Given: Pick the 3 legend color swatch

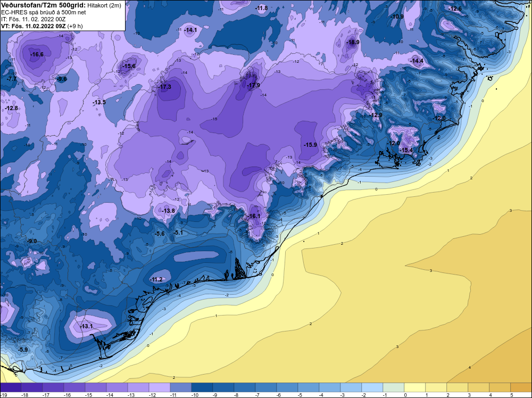Looking at the screenshot, I should (479, 387).
